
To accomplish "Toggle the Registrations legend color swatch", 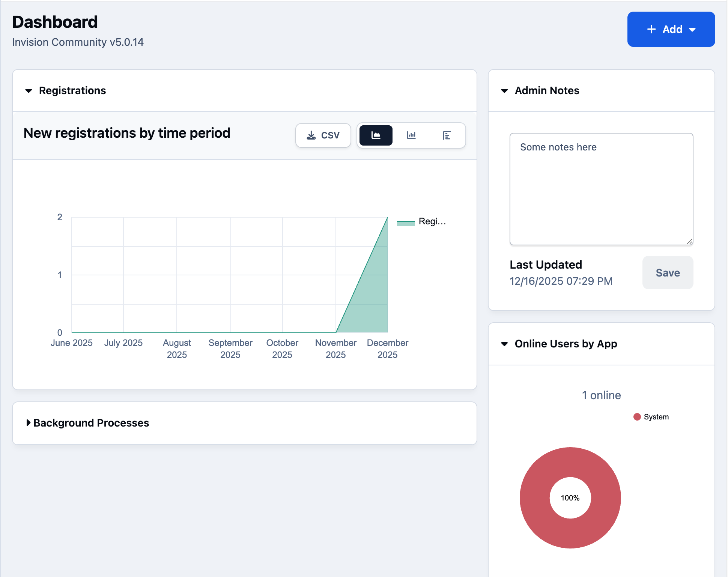I will point(406,222).
